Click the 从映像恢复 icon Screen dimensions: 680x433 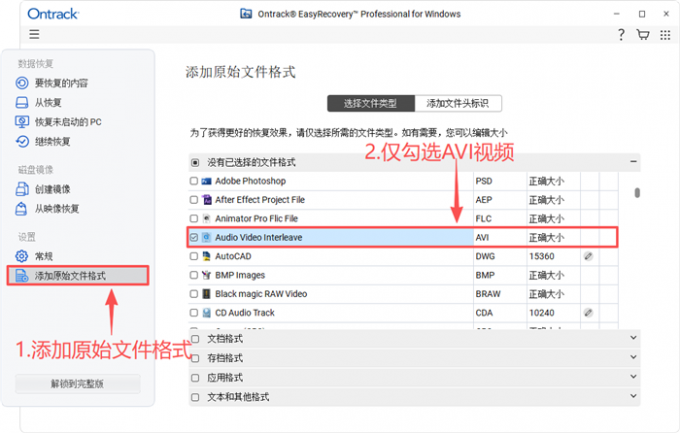pos(21,209)
